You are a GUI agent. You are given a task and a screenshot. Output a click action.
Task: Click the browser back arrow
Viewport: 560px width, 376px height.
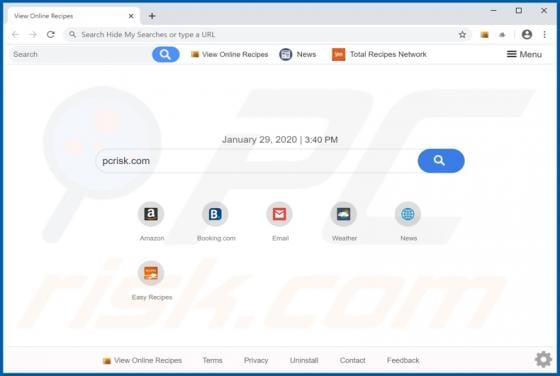click(15, 35)
